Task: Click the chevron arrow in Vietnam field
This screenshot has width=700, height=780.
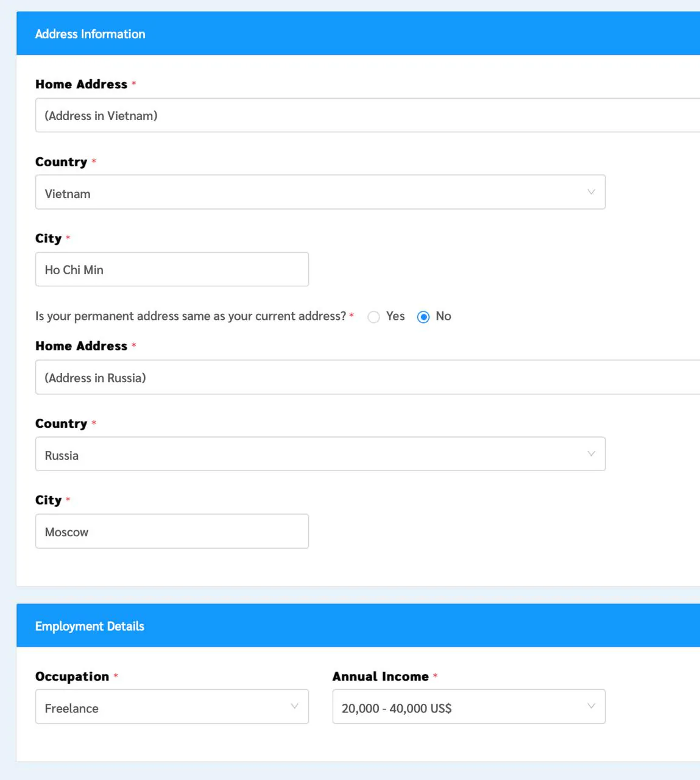Action: point(591,192)
